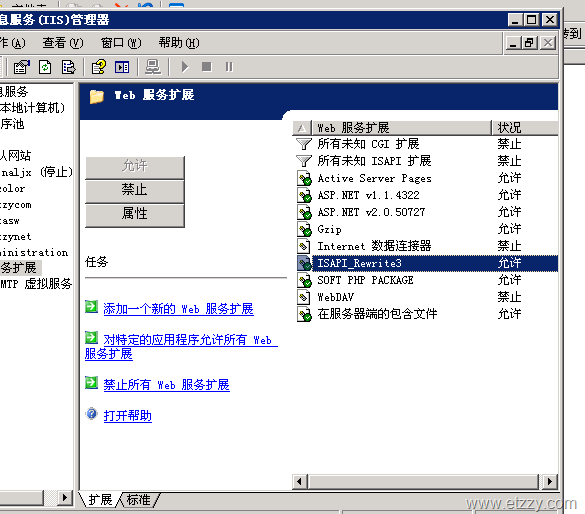
Task: Click the green arrow icon beside 禁止所有 Web 服务扩展
Action: click(x=91, y=382)
